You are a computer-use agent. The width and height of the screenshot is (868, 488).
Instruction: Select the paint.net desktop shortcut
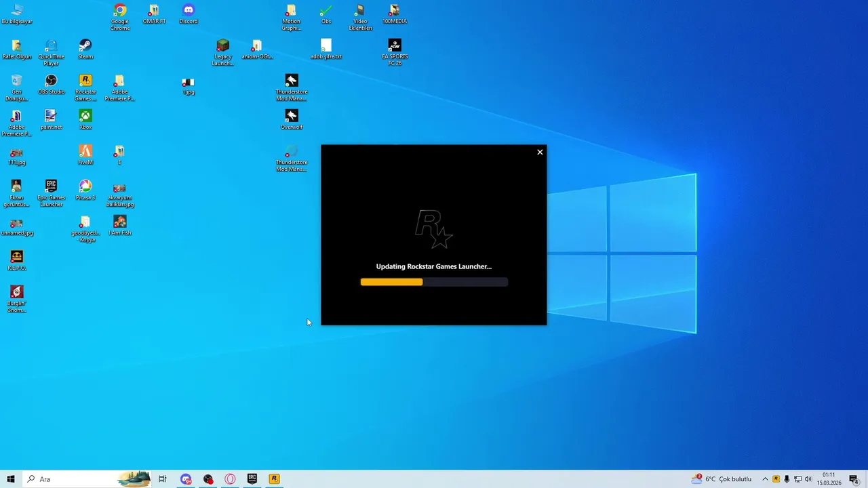(51, 120)
